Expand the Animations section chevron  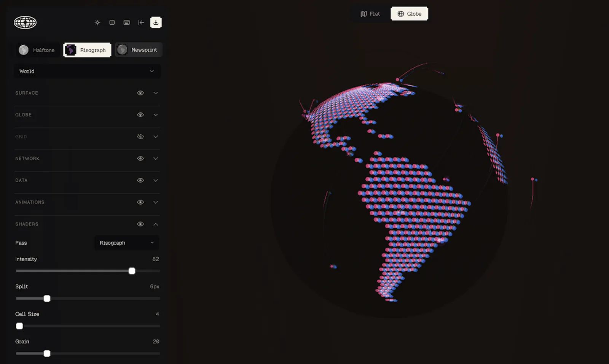coord(156,202)
